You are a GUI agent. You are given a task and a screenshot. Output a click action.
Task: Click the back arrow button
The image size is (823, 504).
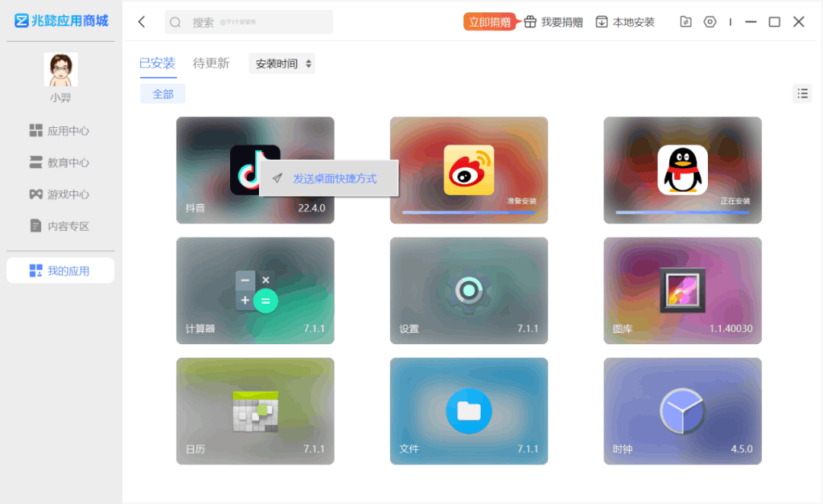click(142, 22)
